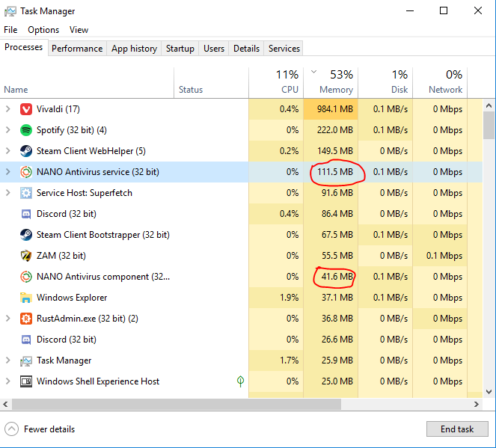Click the Spotify process icon
Screen dimensions: 496x448
coord(25,130)
